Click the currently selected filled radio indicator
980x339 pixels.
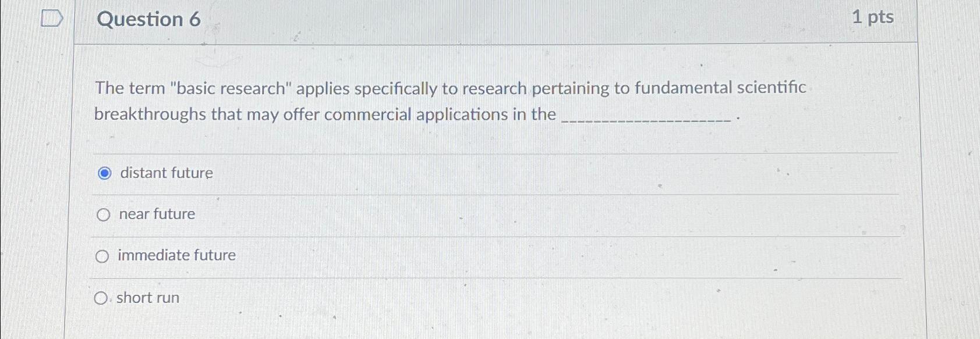pos(104,172)
